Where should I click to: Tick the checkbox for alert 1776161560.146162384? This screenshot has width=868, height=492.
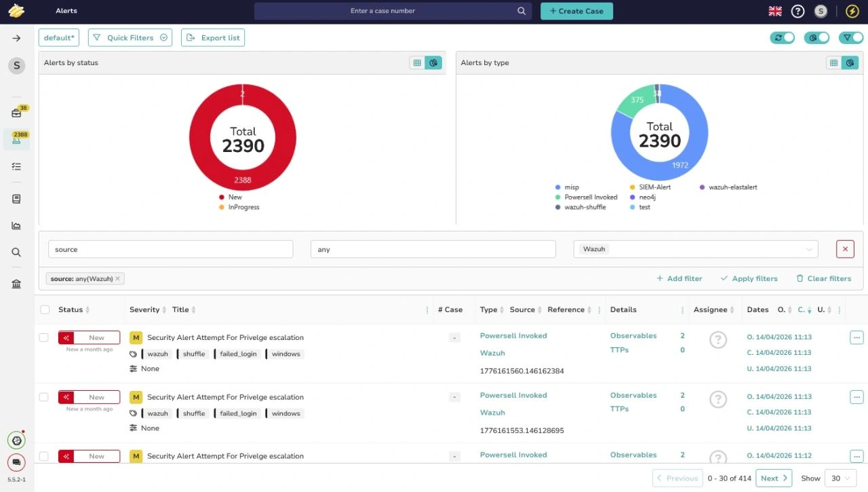click(43, 337)
